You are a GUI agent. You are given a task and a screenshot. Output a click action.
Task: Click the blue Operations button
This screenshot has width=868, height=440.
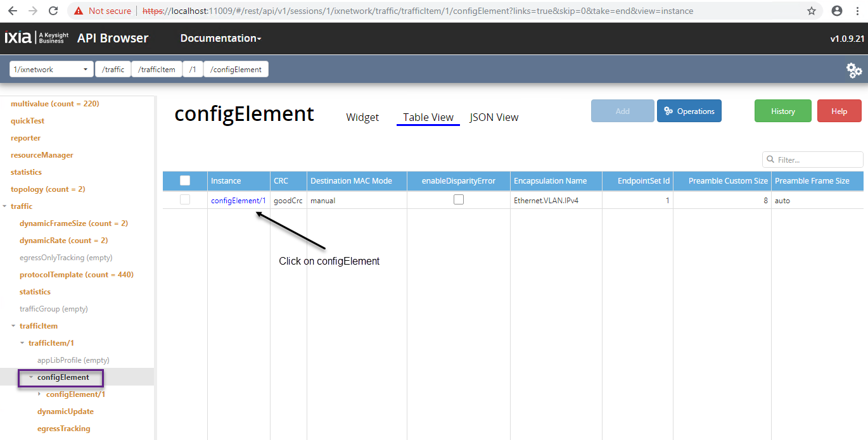689,111
